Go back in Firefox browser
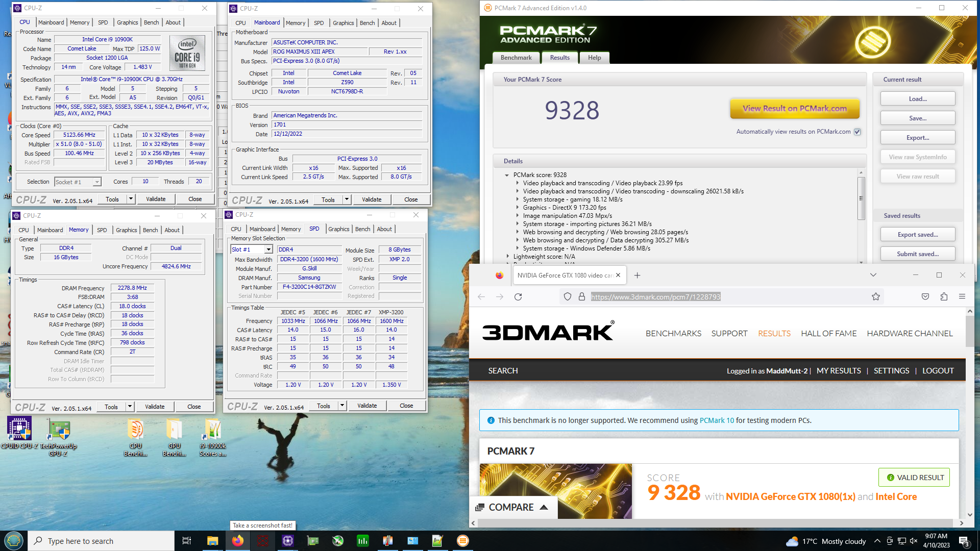 click(481, 297)
